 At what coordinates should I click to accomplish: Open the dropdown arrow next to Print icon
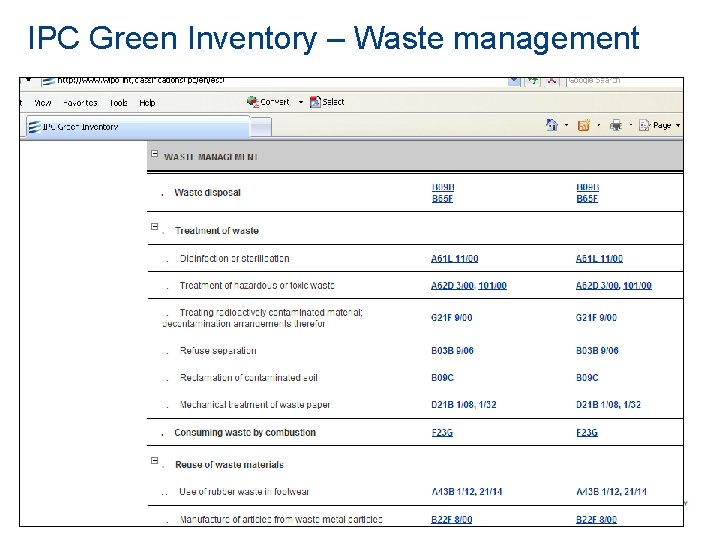tap(630, 125)
